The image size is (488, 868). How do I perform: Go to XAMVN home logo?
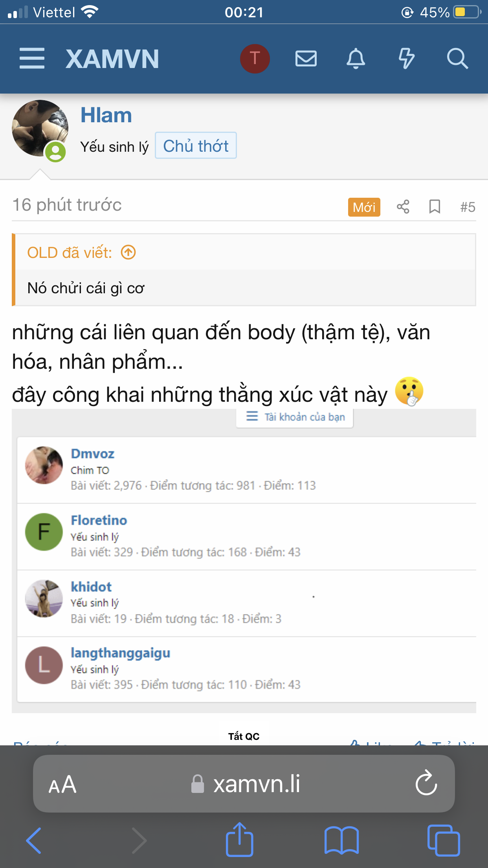click(x=112, y=59)
